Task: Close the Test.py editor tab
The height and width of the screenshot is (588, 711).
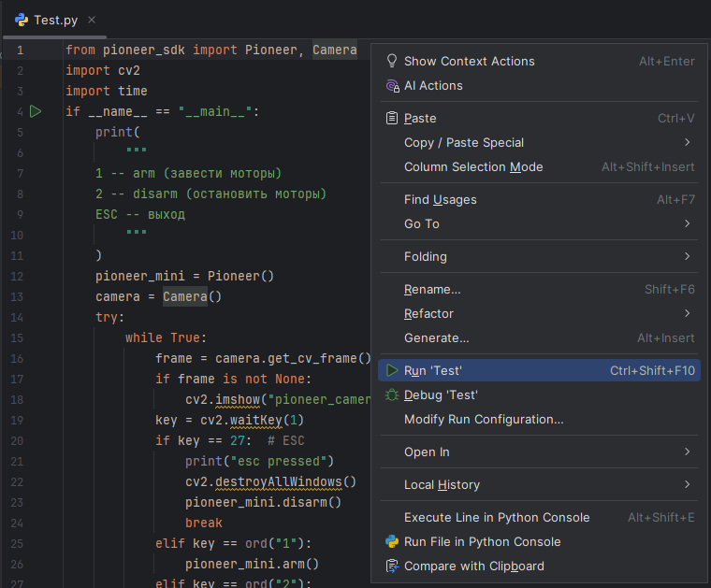Action: [91, 20]
